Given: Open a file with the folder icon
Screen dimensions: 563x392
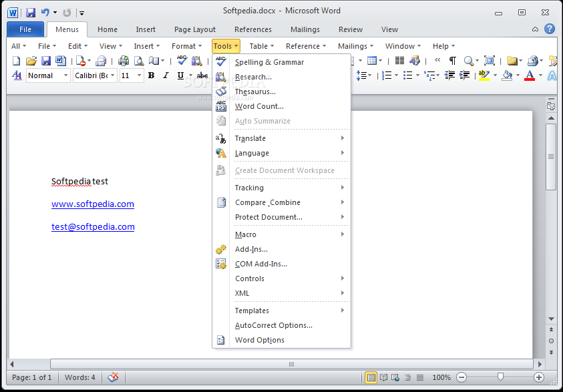Looking at the screenshot, I should 31,61.
